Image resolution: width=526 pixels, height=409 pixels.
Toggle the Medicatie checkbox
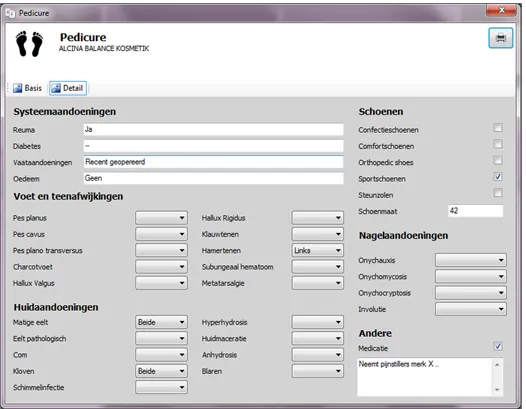pyautogui.click(x=498, y=346)
